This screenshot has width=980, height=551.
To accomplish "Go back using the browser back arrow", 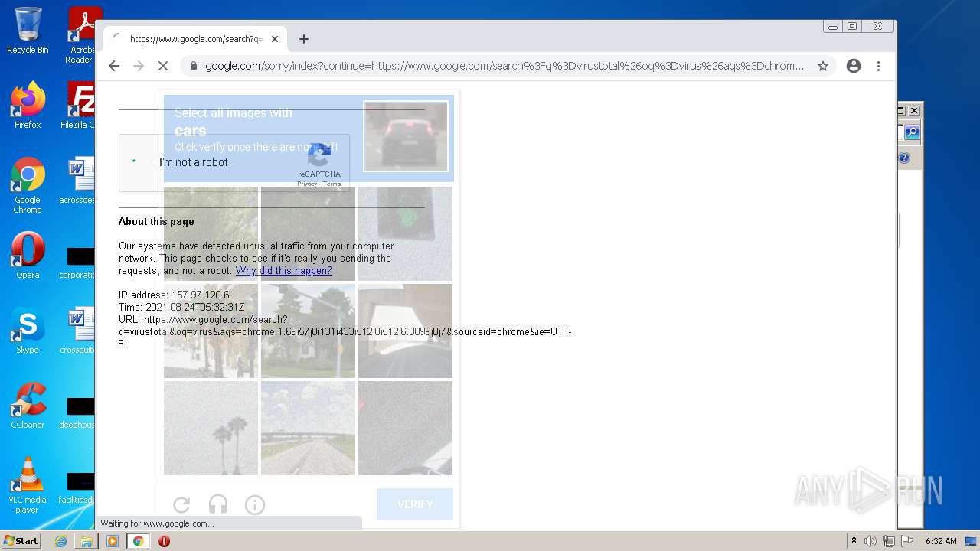I will 114,66.
